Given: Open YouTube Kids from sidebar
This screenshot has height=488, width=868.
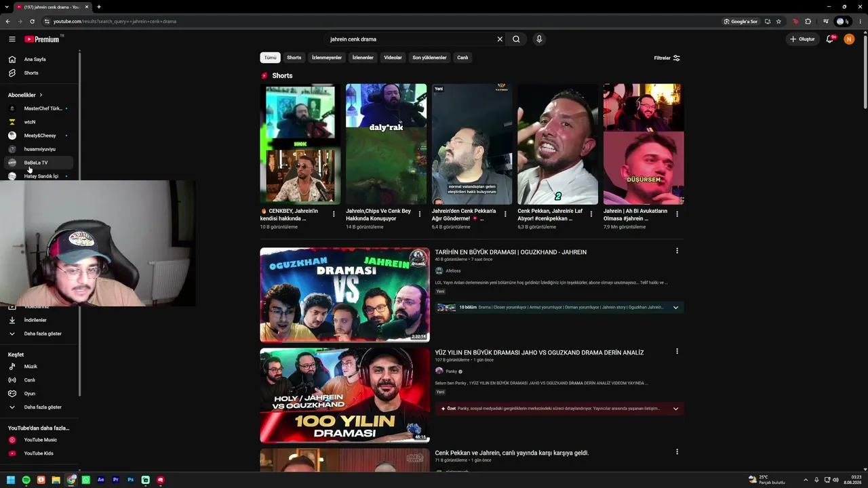Looking at the screenshot, I should tap(39, 453).
